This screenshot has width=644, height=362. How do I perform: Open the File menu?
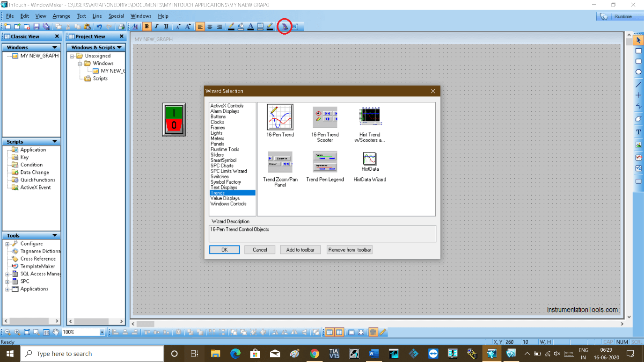click(10, 16)
